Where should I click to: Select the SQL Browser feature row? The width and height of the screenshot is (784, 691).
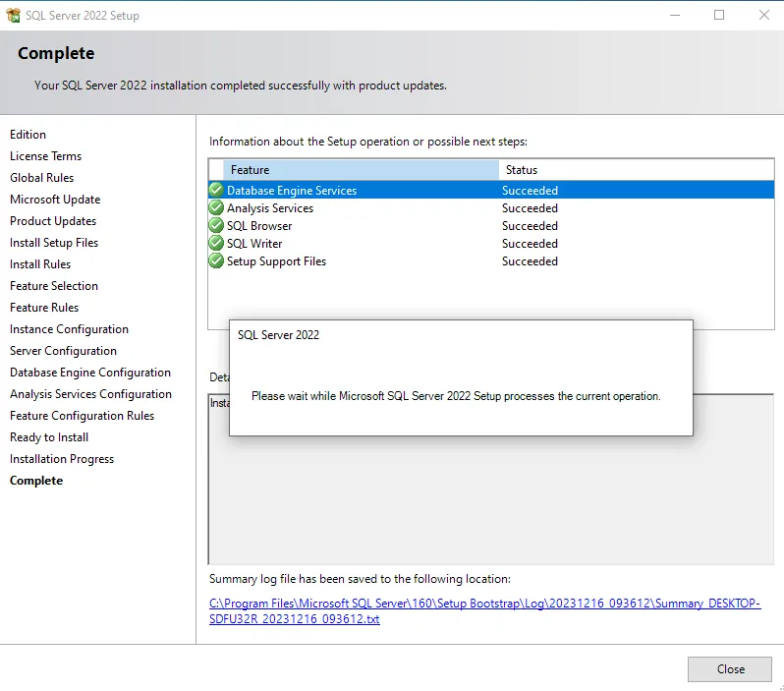coord(491,226)
